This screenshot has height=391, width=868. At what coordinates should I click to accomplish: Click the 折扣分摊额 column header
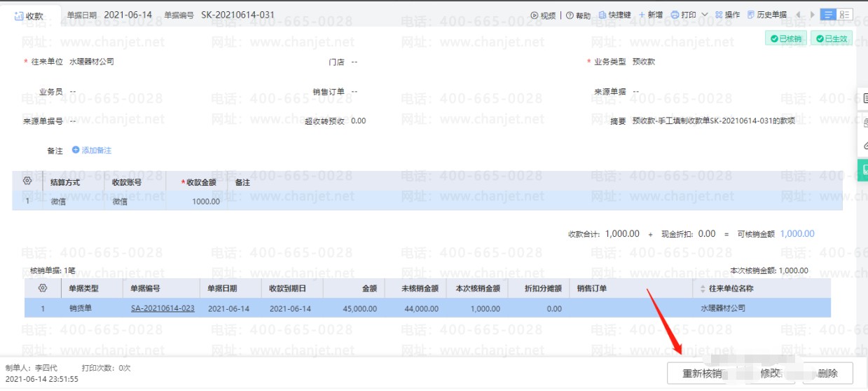pyautogui.click(x=543, y=289)
